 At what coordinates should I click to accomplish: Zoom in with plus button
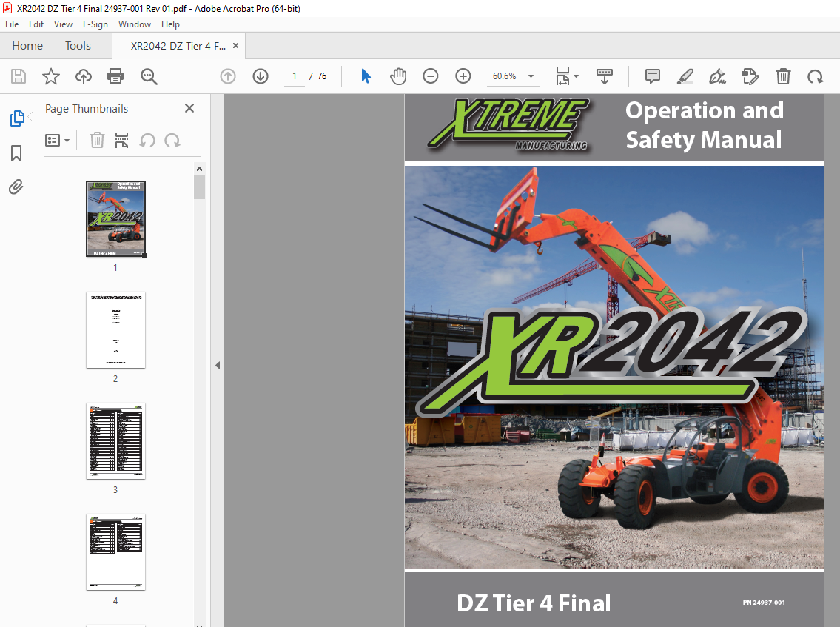(x=463, y=76)
